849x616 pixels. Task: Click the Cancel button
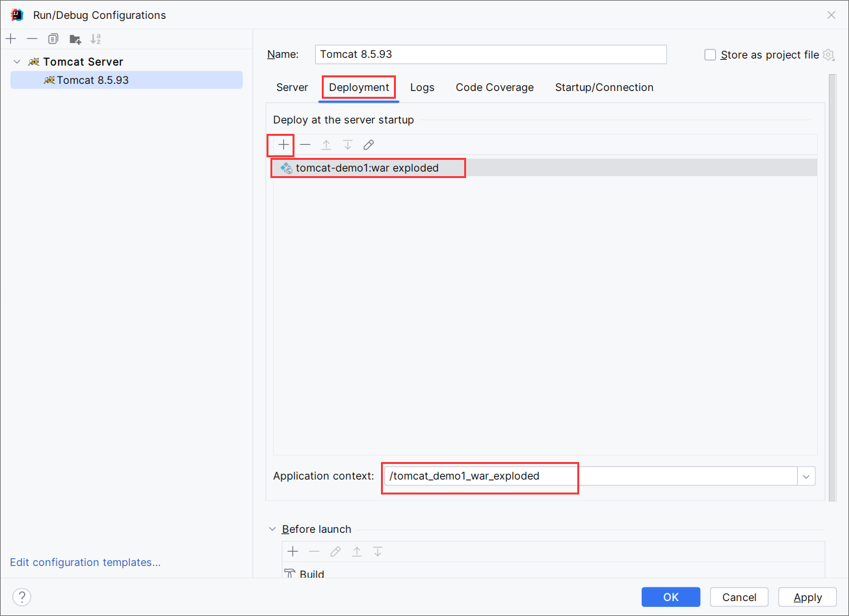[739, 597]
